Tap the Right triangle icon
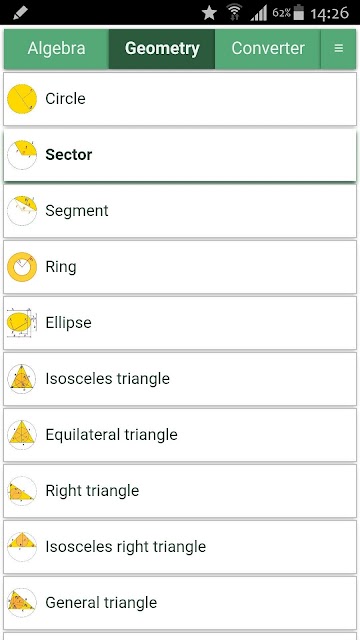This screenshot has width=360, height=640. 22,491
